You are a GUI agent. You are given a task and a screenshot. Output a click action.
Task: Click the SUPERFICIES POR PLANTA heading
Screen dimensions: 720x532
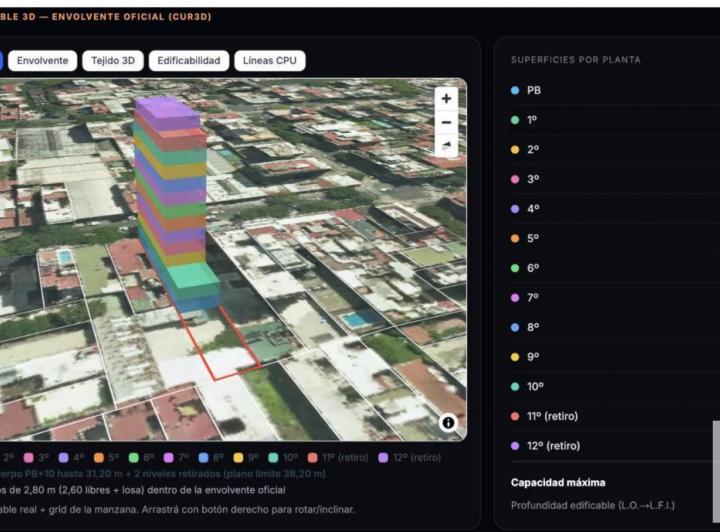(575, 60)
